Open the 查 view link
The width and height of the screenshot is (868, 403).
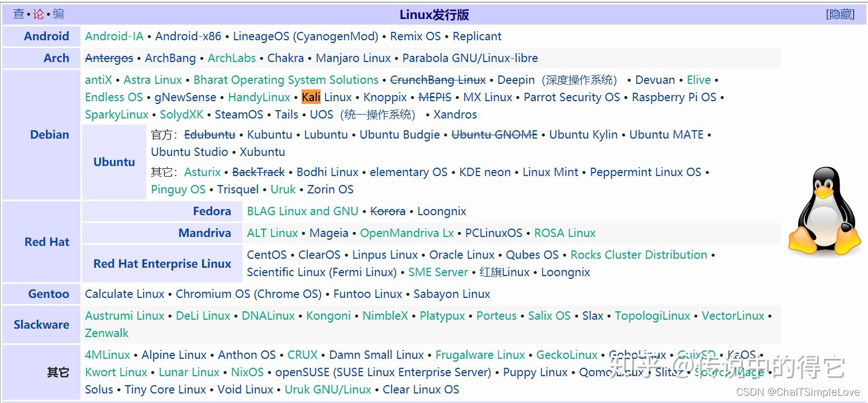18,14
